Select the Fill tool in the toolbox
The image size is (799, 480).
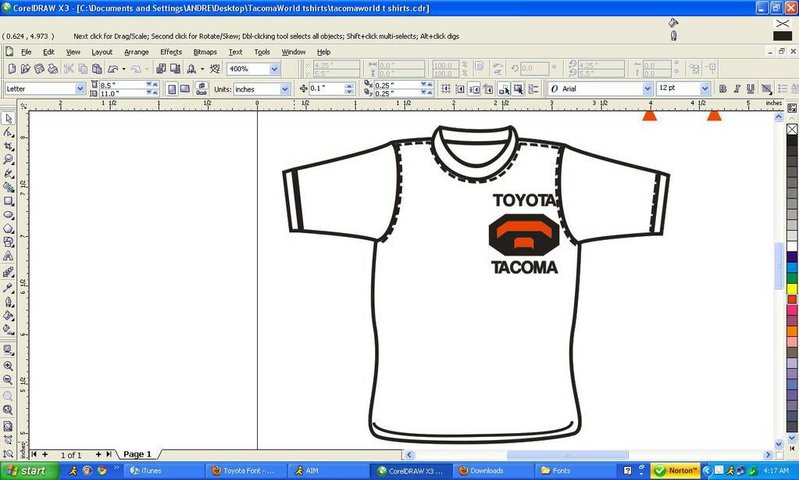[x=8, y=315]
